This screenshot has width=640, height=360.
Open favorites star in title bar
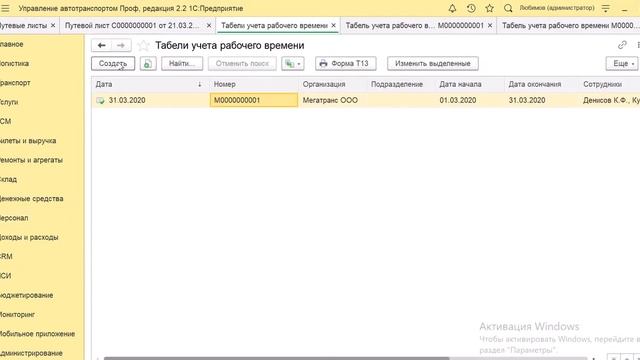(489, 8)
